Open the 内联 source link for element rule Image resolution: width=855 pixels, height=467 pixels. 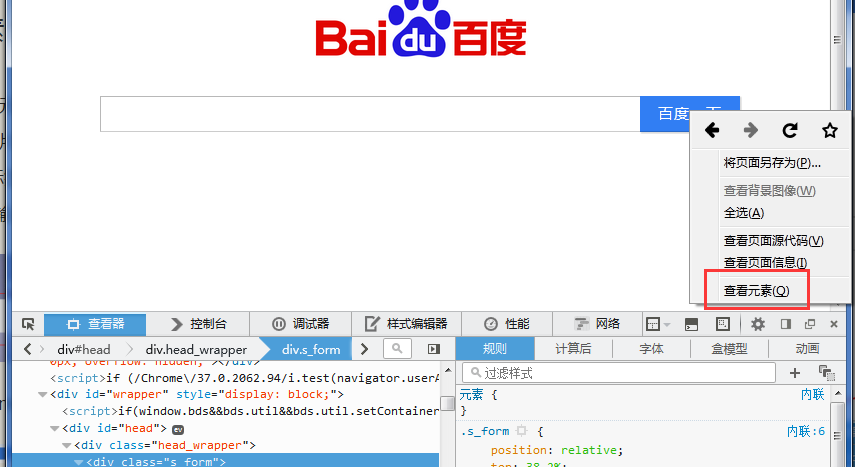(812, 394)
